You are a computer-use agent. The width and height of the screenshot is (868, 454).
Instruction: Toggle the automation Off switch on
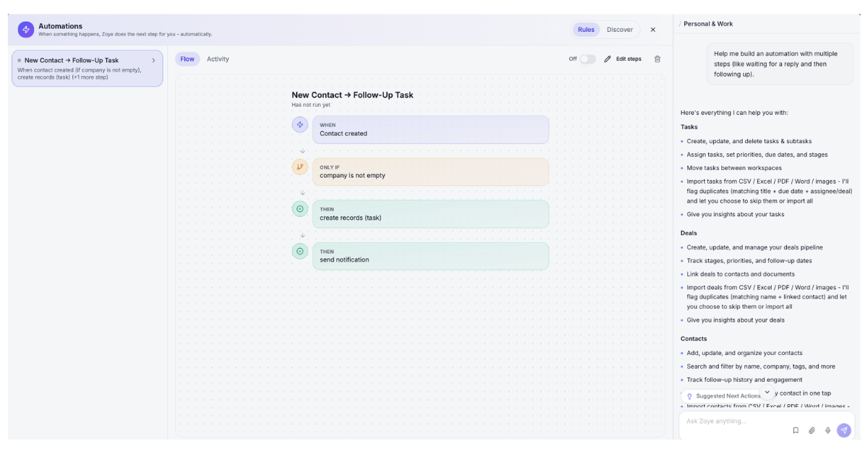point(587,59)
